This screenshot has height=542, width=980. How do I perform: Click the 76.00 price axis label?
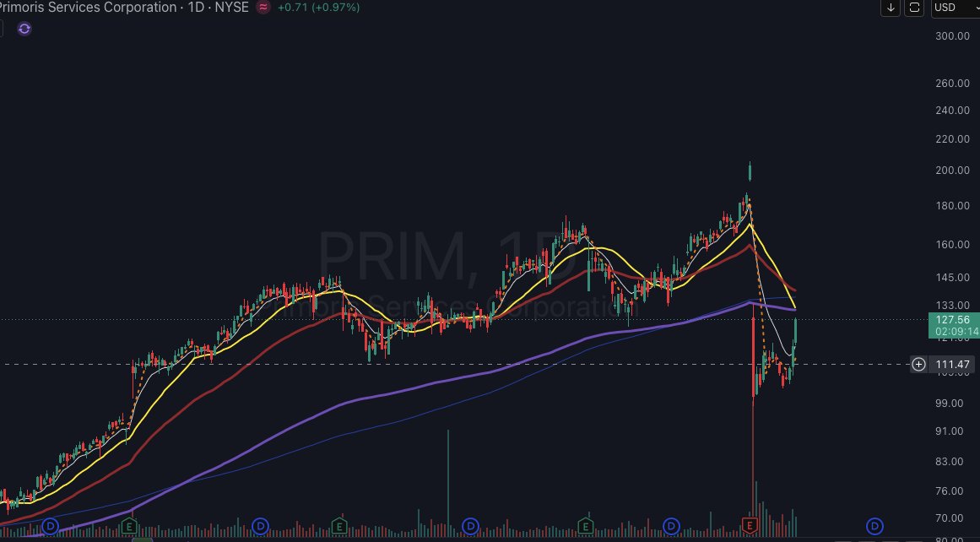tap(949, 491)
